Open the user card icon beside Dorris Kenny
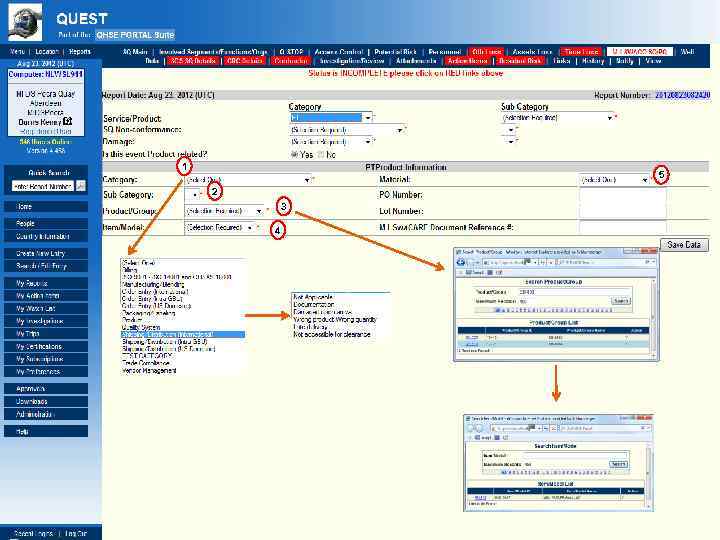720x540 pixels. click(68, 122)
